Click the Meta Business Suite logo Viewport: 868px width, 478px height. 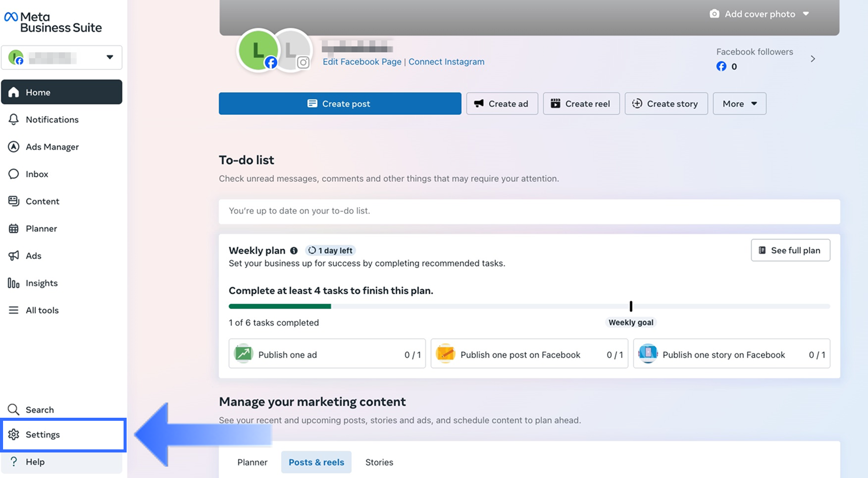(53, 22)
